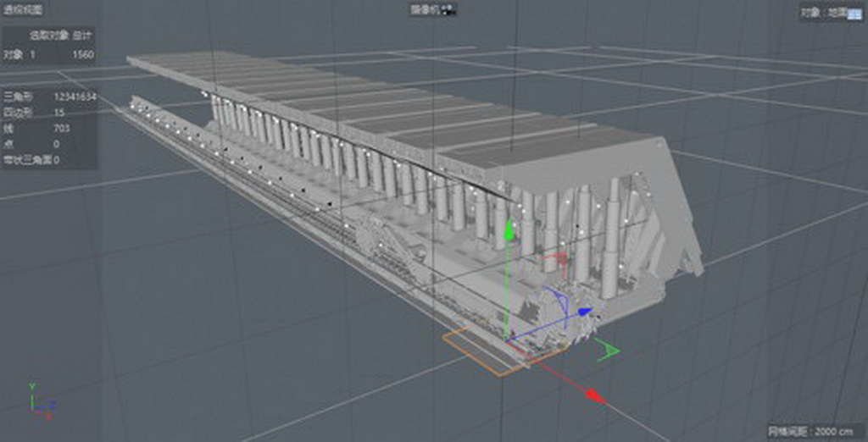Click the camera icon beside 摄像机 label
868x442 pixels.
click(x=447, y=10)
